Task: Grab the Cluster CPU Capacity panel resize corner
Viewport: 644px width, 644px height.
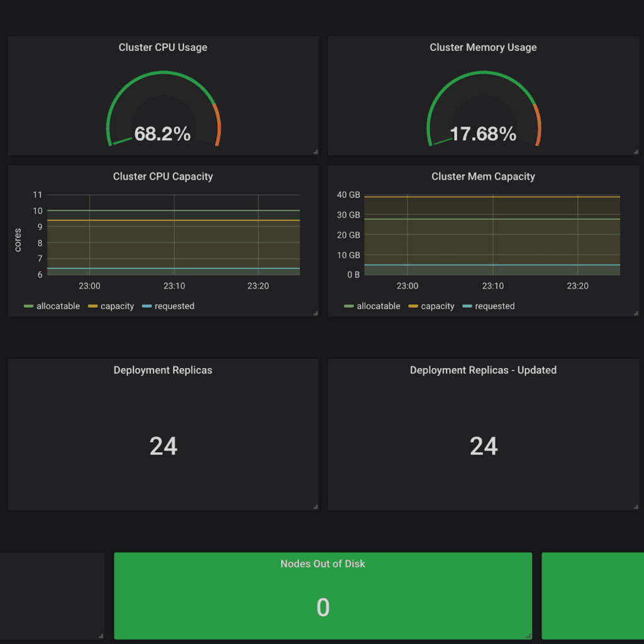Action: click(316, 313)
